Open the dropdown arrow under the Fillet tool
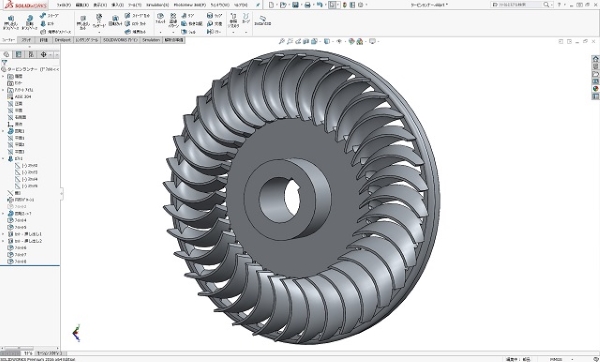The height and width of the screenshot is (362, 600). (160, 33)
